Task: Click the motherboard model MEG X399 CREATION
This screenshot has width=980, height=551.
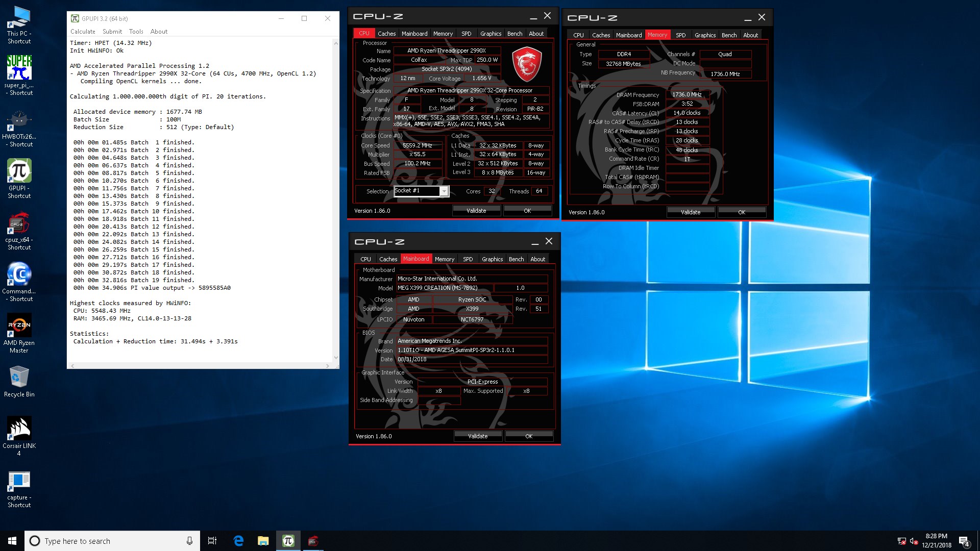Action: tap(445, 288)
